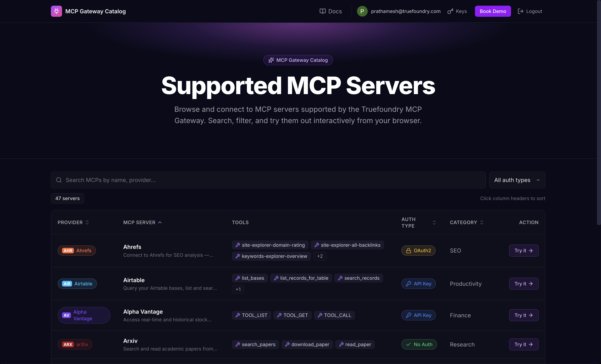Screen dimensions: 601x364
Task: Click the MCP Gateway Catalog header title
Action: tap(95, 11)
